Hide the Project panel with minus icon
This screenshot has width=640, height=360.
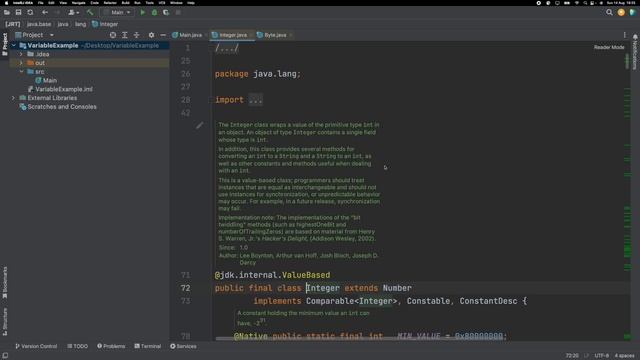(x=163, y=35)
